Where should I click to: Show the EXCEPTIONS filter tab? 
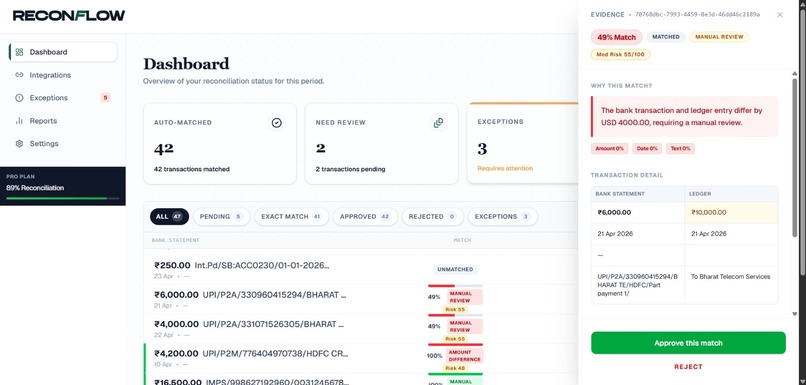point(502,216)
